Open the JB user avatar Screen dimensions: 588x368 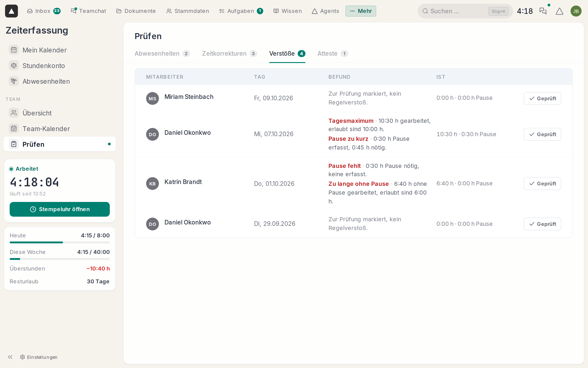[x=576, y=11]
